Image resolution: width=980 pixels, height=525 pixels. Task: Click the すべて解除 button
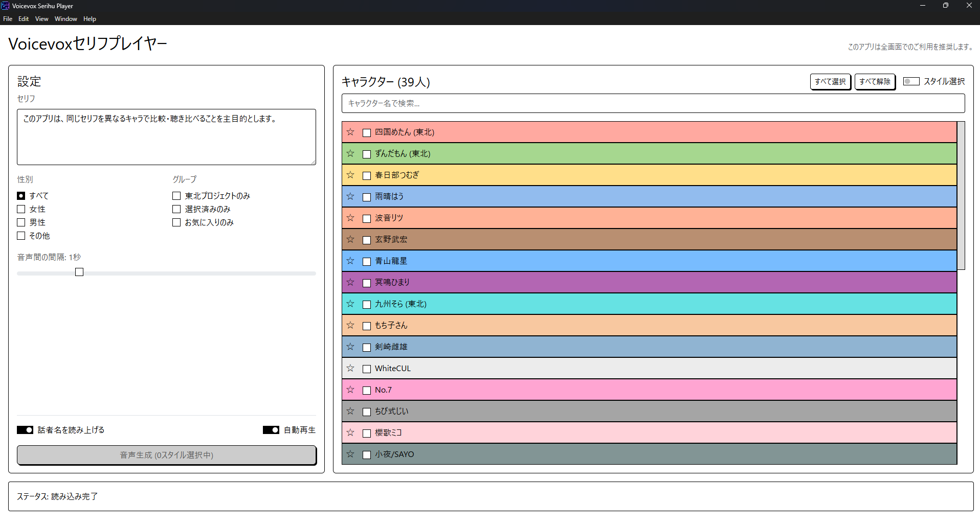coord(875,82)
